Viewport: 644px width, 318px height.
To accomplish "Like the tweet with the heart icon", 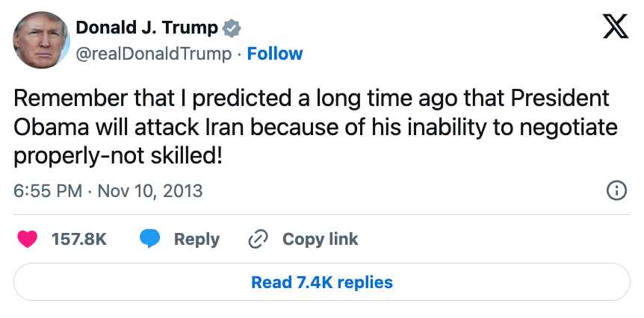I will (28, 239).
